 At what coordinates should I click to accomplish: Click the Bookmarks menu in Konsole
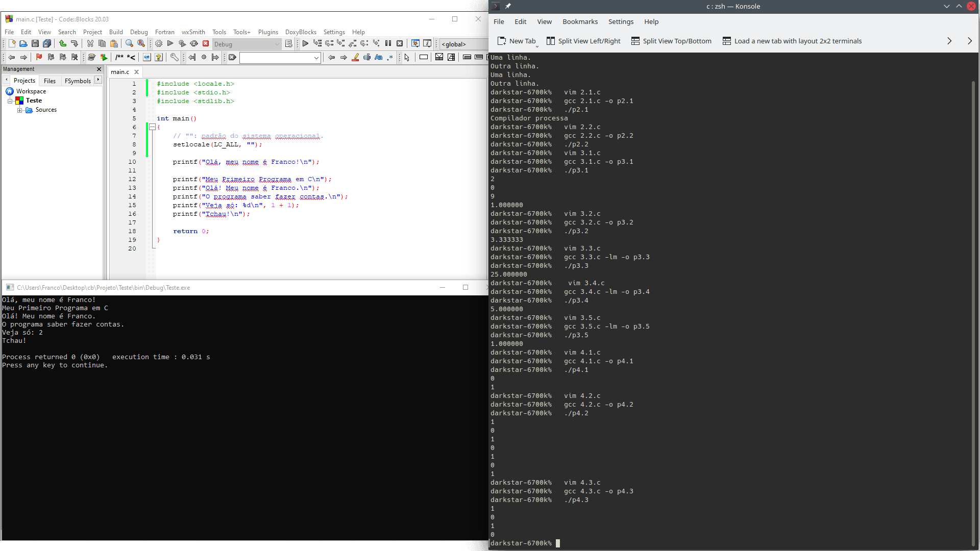[x=580, y=21]
